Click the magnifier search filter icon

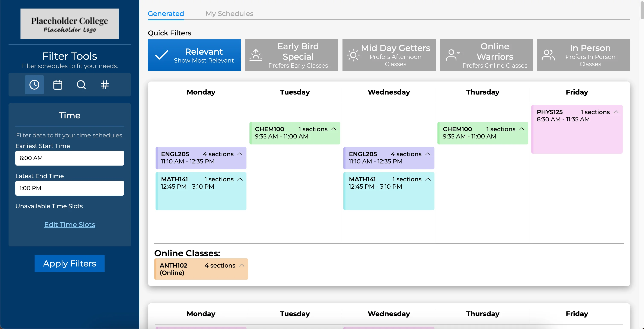pos(81,85)
